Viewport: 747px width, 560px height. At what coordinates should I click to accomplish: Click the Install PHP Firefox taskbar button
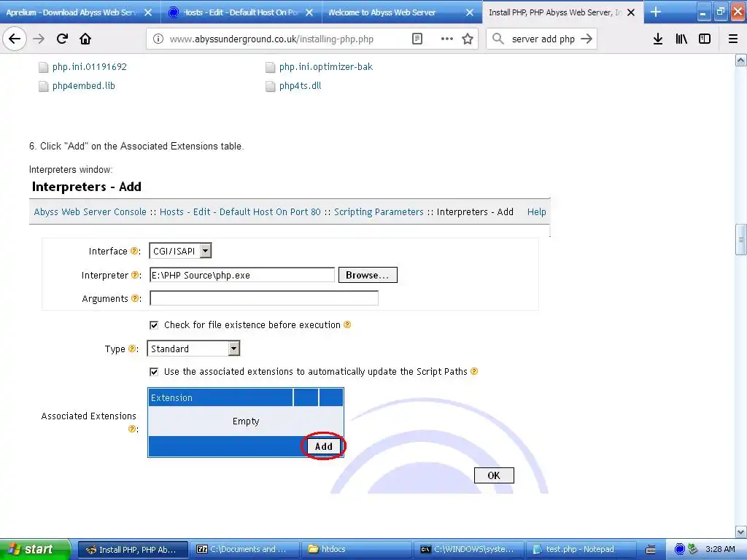pyautogui.click(x=133, y=549)
